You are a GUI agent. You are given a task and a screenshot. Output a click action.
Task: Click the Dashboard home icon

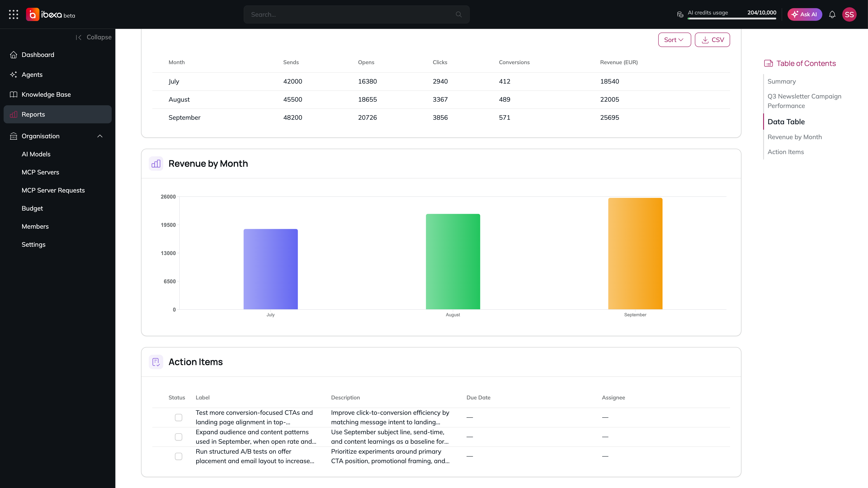(x=14, y=54)
